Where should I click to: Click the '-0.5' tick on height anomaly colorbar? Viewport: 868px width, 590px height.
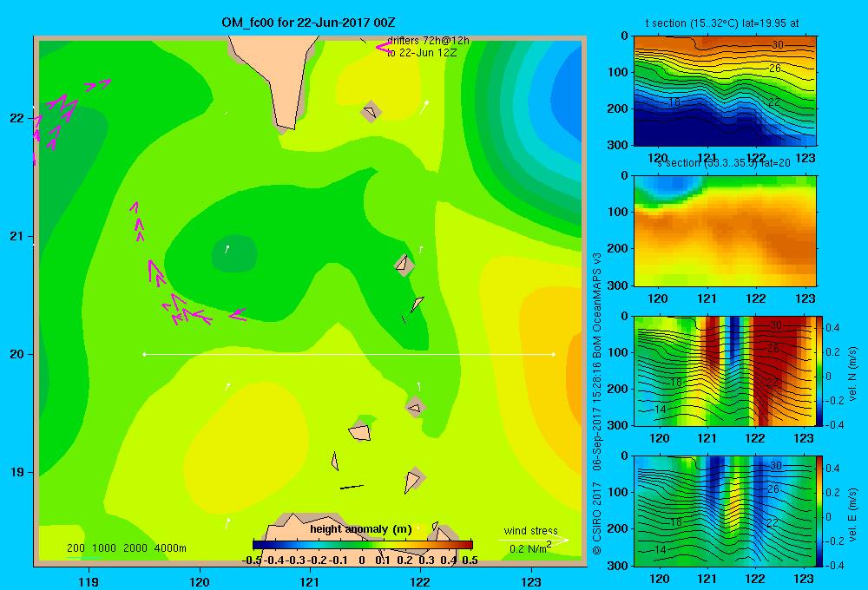click(x=252, y=560)
